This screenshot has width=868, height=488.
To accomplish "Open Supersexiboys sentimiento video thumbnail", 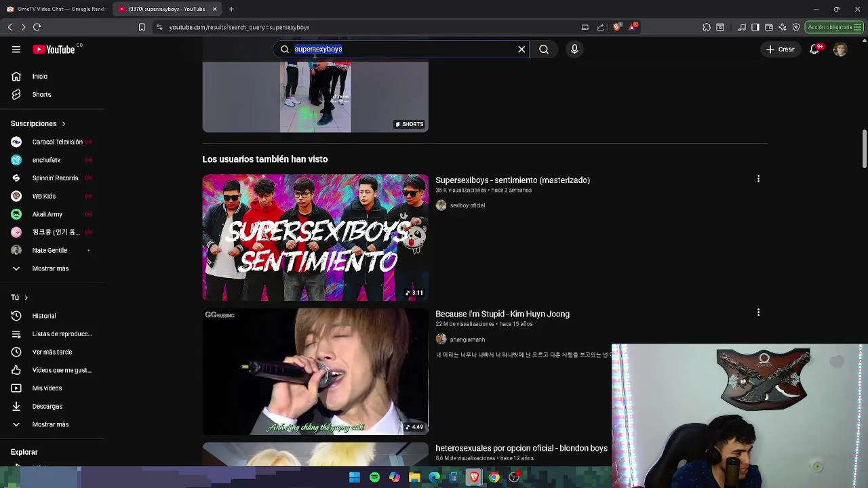I will (315, 237).
